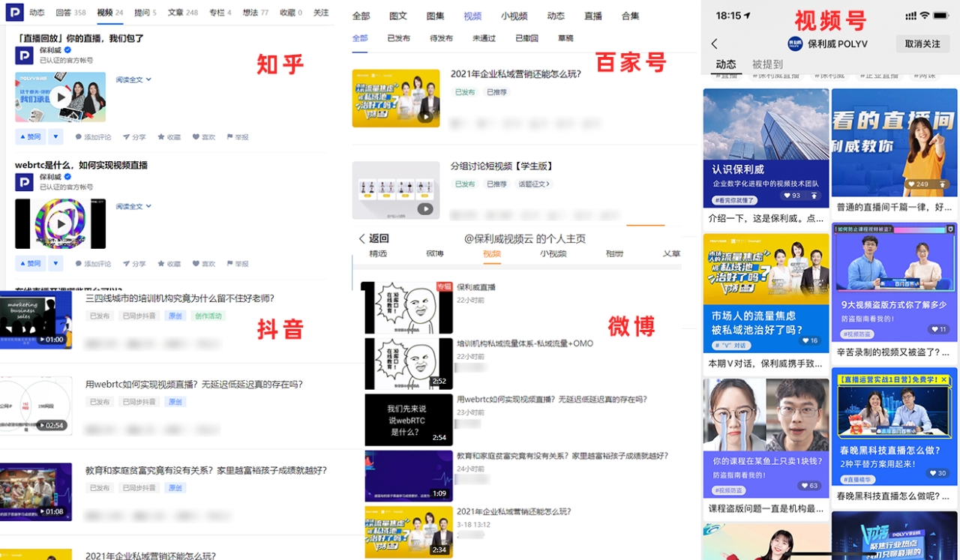Play the 分组讨论短视频 thumbnail in Baijiahao
Screen dimensions: 960x560
(396, 190)
